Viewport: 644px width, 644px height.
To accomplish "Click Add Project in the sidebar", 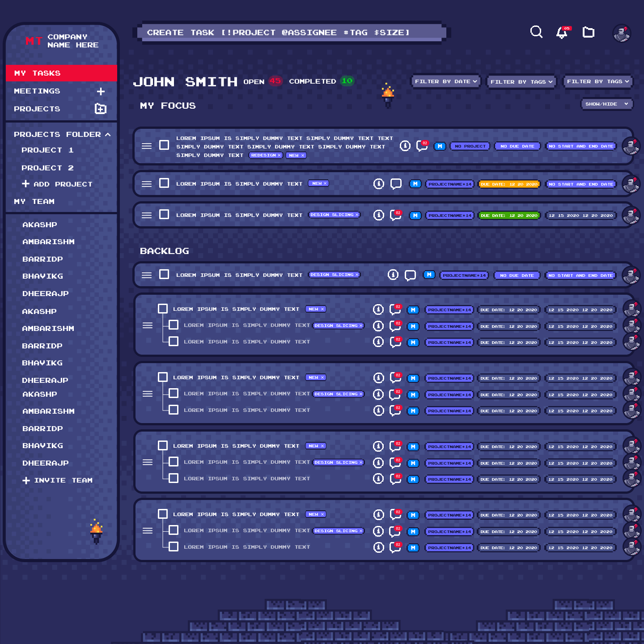I will pyautogui.click(x=57, y=184).
